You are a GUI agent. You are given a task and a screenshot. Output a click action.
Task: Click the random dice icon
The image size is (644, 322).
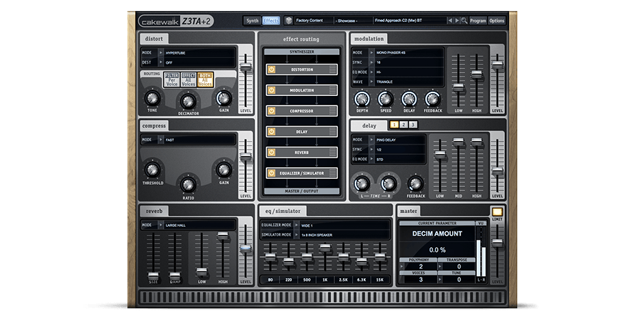click(x=288, y=21)
